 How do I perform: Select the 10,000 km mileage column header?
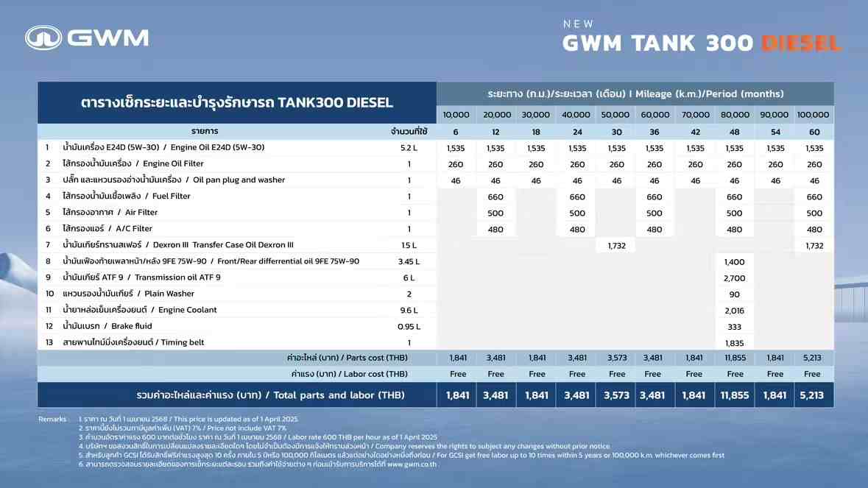pyautogui.click(x=456, y=115)
